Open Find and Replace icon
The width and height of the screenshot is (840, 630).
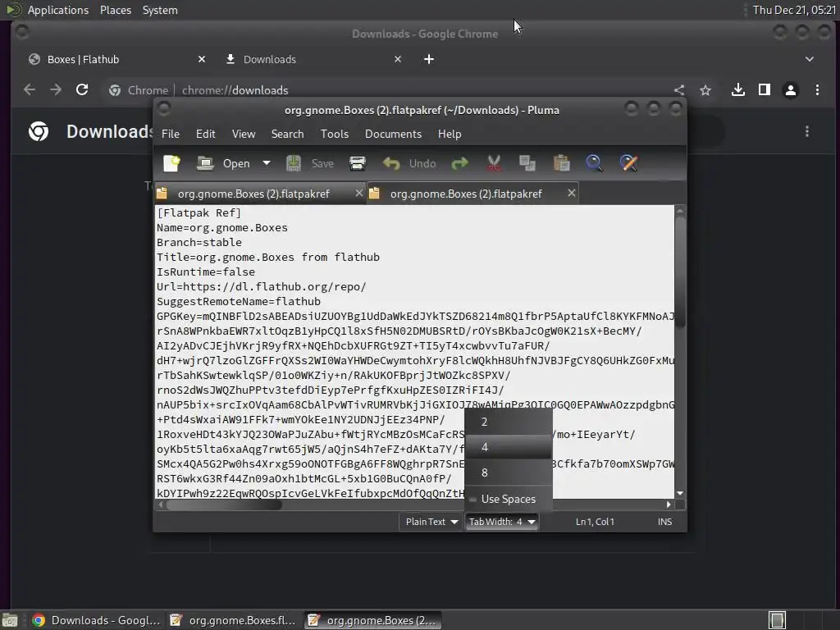629,163
